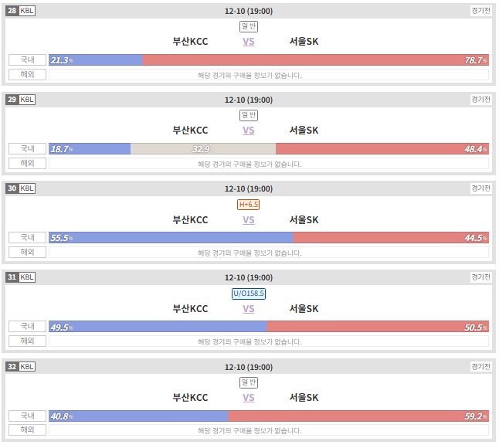Click the 55.5% blue bar segment
This screenshot has height=448, width=499.
coord(171,238)
